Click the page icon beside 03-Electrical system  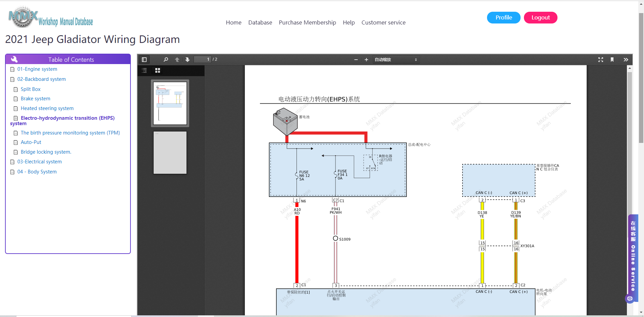click(x=12, y=162)
